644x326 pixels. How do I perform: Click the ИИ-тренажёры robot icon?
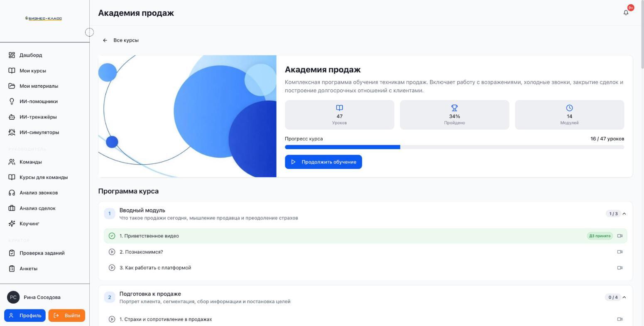coord(12,117)
